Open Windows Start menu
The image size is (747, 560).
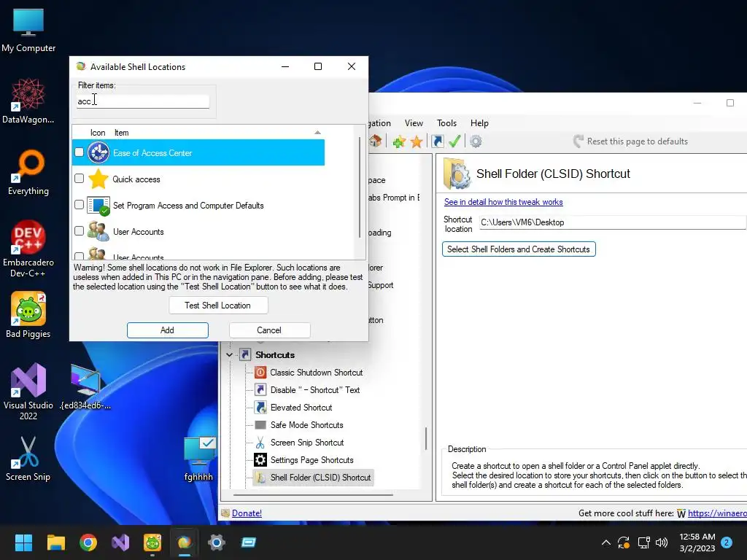click(x=23, y=542)
